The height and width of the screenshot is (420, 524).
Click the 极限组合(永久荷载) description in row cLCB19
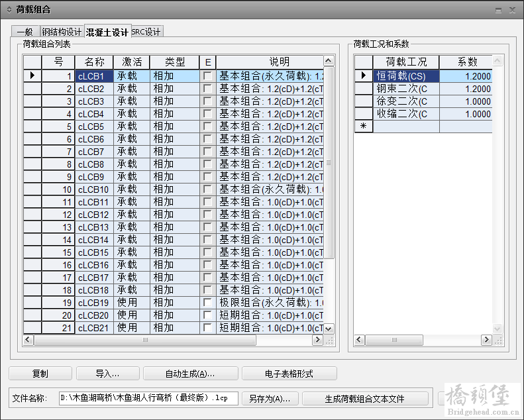point(270,302)
